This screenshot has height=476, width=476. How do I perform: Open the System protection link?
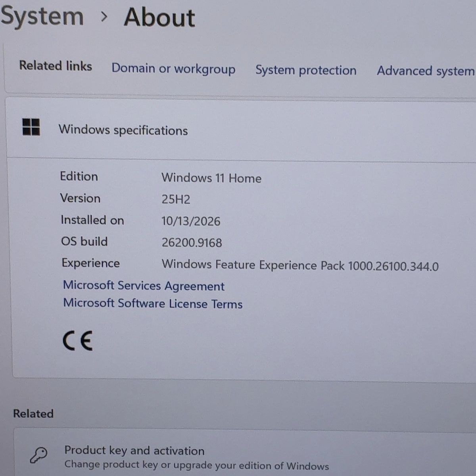[x=306, y=70]
